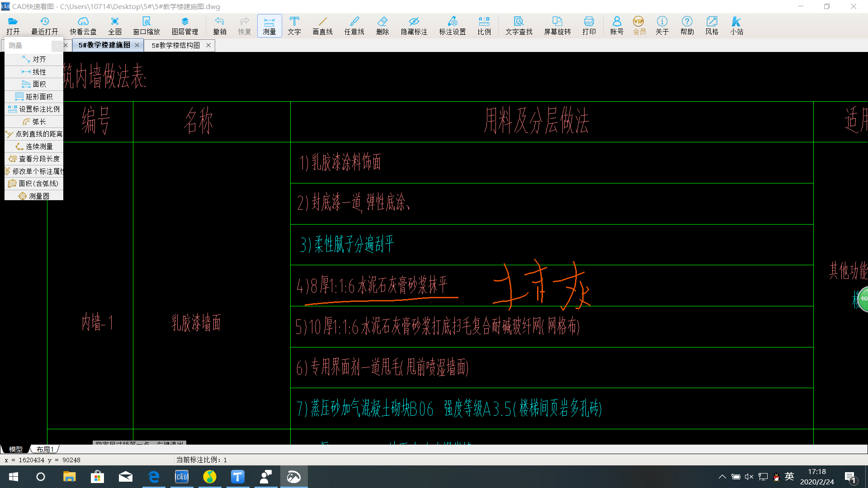The image size is (868, 488).
Task: Rotate the screen with 屏幕旋转
Action: (x=557, y=26)
